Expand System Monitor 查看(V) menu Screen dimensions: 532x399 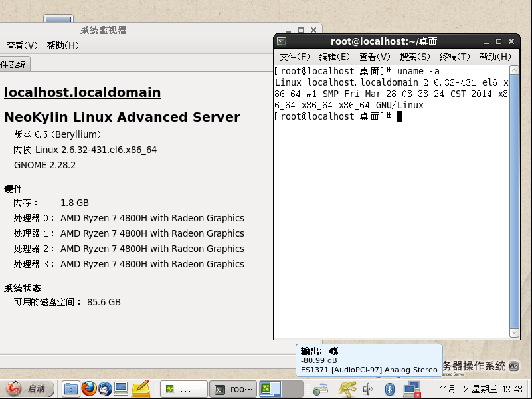pyautogui.click(x=22, y=45)
